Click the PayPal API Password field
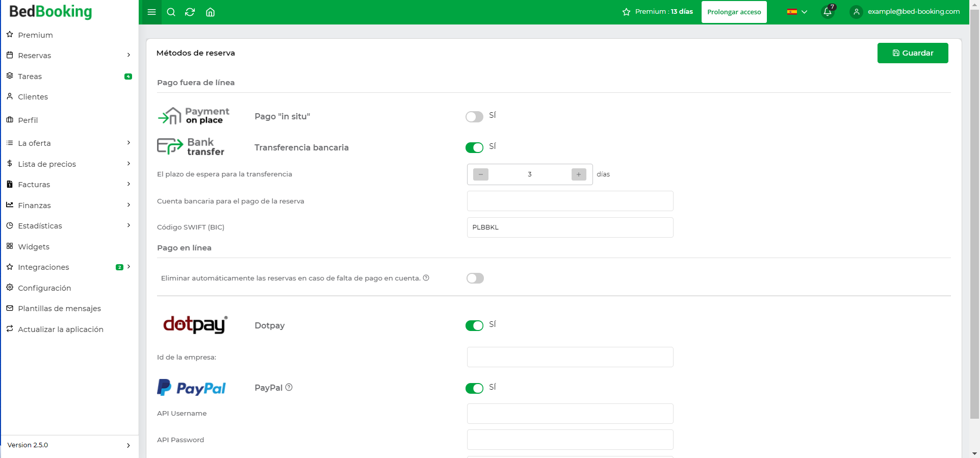 [x=570, y=440]
